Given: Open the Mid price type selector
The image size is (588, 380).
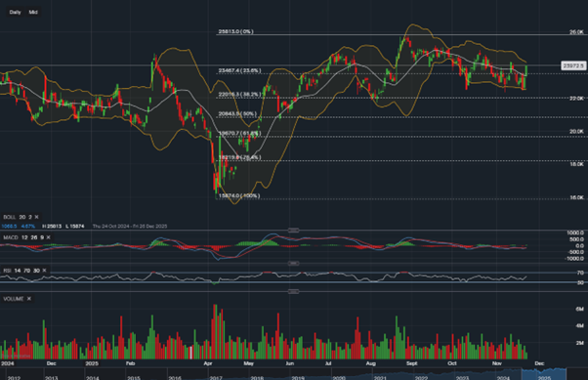Looking at the screenshot, I should click(x=33, y=12).
